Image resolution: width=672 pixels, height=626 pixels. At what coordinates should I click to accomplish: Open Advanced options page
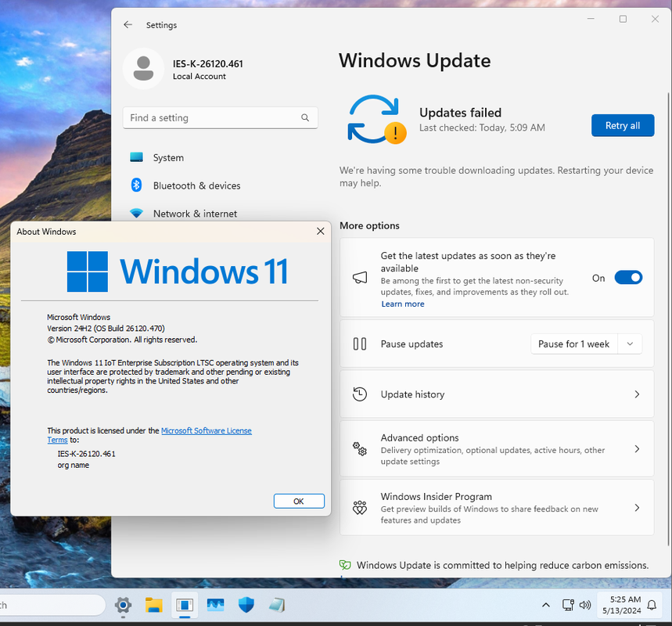497,449
